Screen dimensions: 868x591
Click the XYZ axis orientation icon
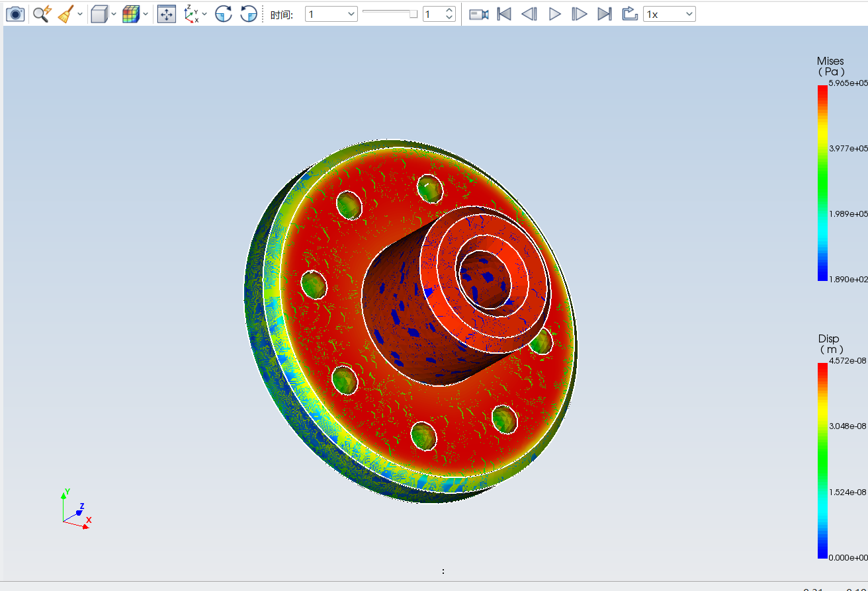tap(191, 14)
